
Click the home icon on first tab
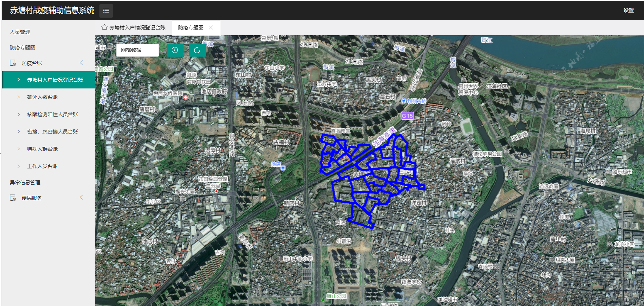[x=105, y=27]
